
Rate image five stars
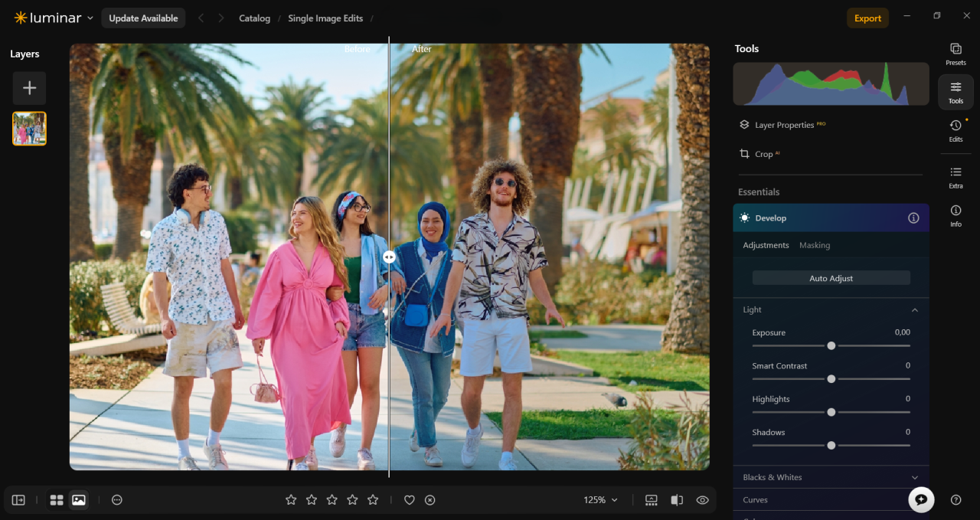(373, 500)
